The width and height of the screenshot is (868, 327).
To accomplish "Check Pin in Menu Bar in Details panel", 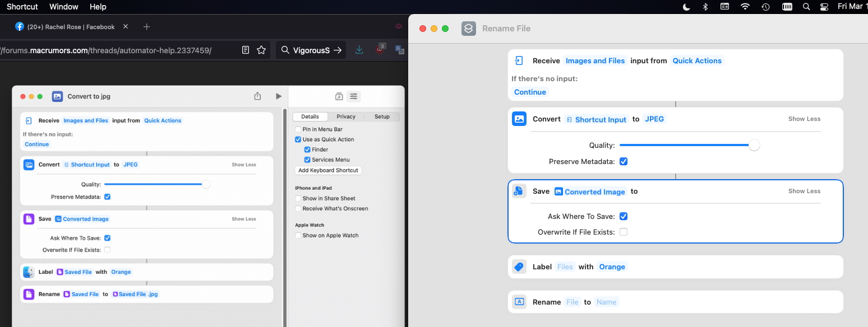I will 298,129.
